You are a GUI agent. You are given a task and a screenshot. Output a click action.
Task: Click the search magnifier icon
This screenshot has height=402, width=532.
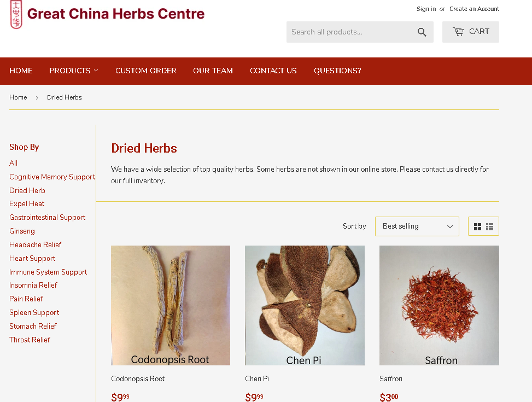click(422, 32)
